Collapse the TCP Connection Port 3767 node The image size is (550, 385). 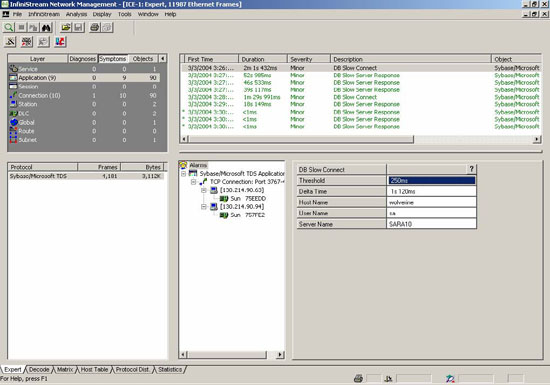point(194,182)
